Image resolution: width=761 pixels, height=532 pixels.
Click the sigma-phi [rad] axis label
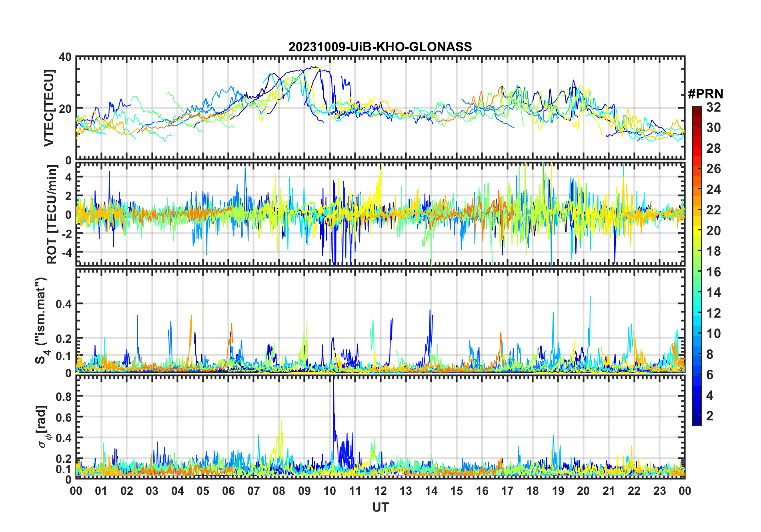click(x=44, y=426)
